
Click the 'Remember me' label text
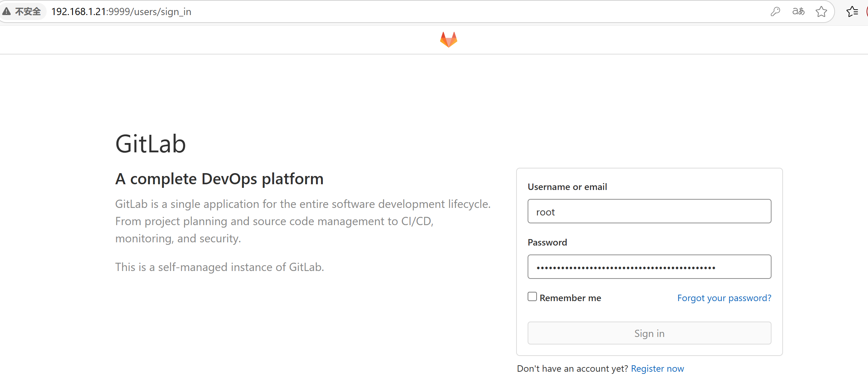click(570, 298)
